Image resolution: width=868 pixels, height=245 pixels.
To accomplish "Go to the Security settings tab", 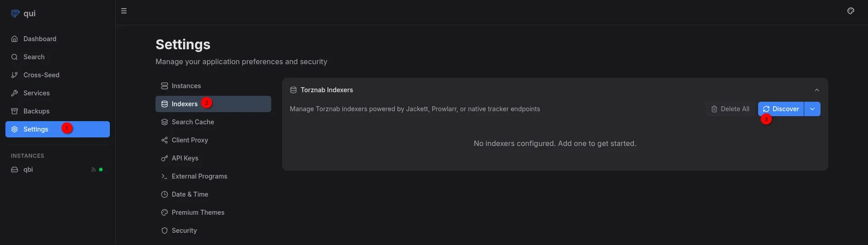I will [184, 231].
